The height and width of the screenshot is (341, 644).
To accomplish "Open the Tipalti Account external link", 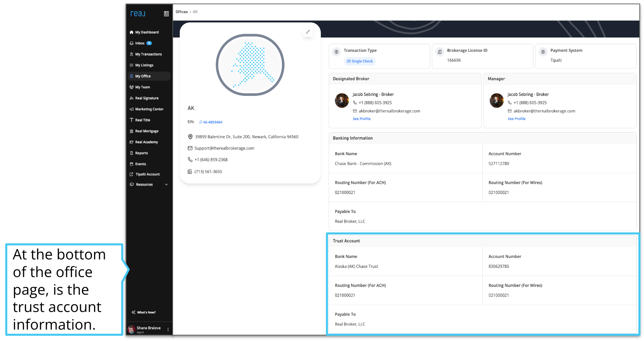I will [x=147, y=174].
